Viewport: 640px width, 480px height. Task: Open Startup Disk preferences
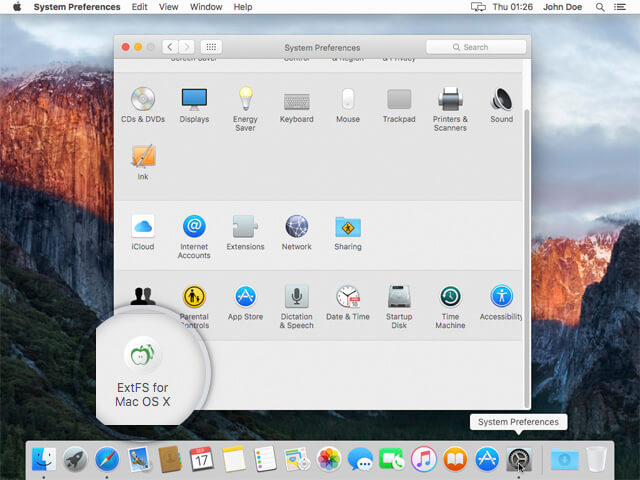coord(399,297)
